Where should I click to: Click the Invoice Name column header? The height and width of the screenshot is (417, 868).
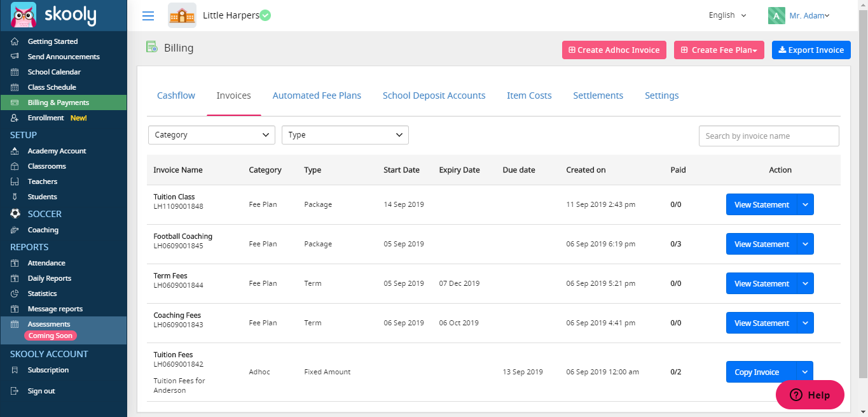tap(178, 170)
